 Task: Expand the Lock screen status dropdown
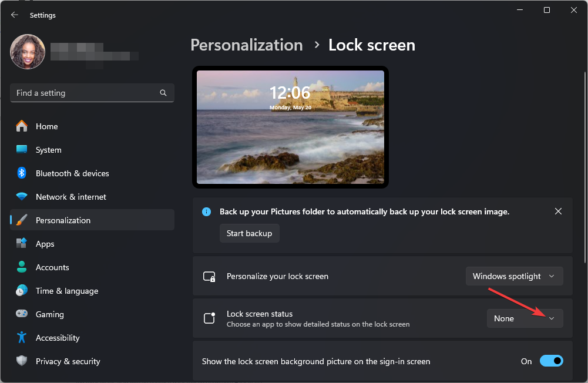[525, 318]
